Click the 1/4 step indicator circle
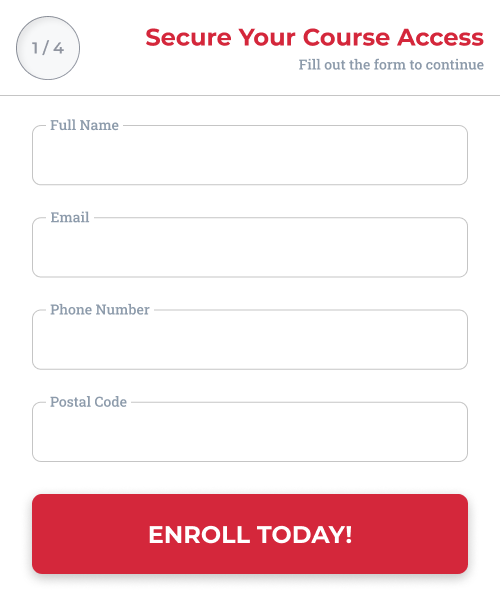500x598 pixels. tap(48, 48)
